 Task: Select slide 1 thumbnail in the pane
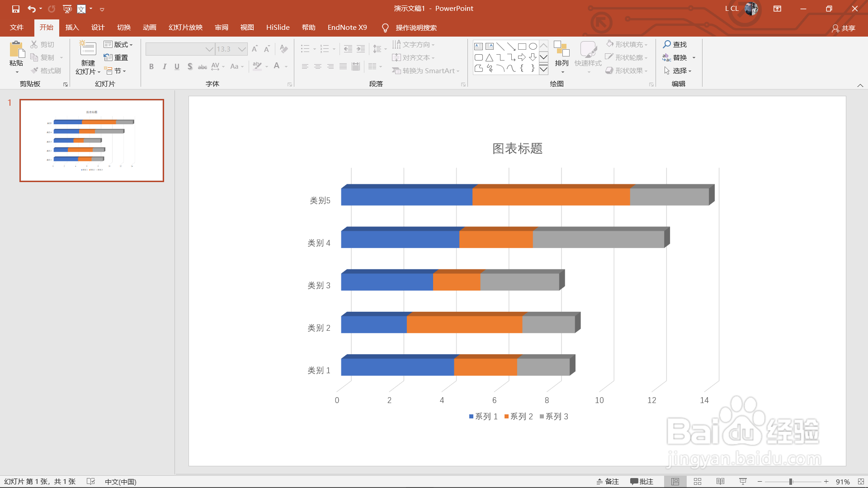[92, 140]
